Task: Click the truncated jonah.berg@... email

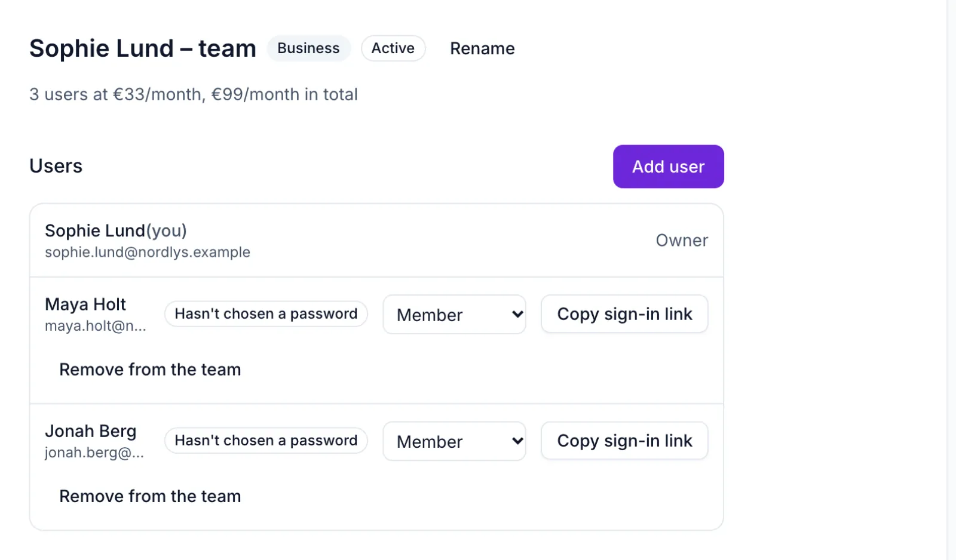Action: [94, 453]
